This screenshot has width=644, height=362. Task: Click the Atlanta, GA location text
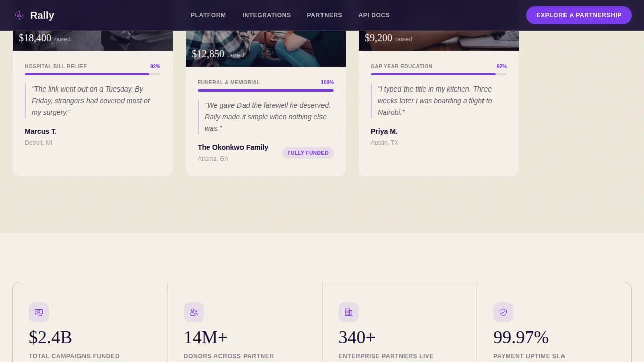click(213, 159)
